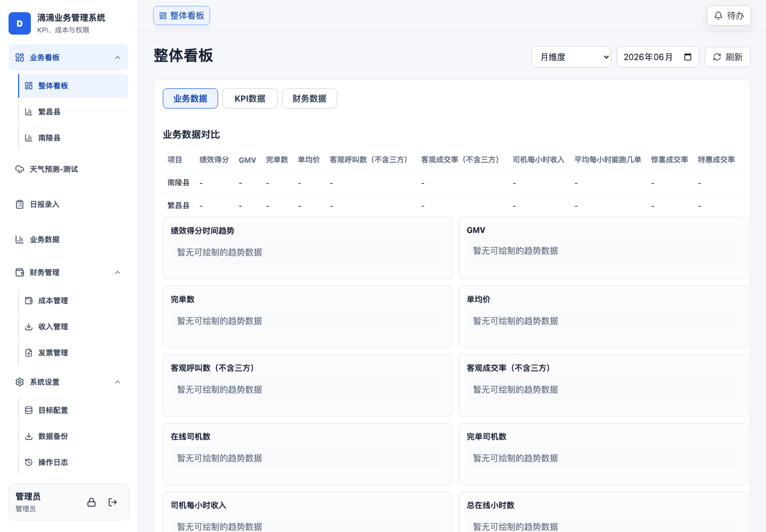Open the 月维度 dimension dropdown
The width and height of the screenshot is (766, 532).
click(571, 57)
